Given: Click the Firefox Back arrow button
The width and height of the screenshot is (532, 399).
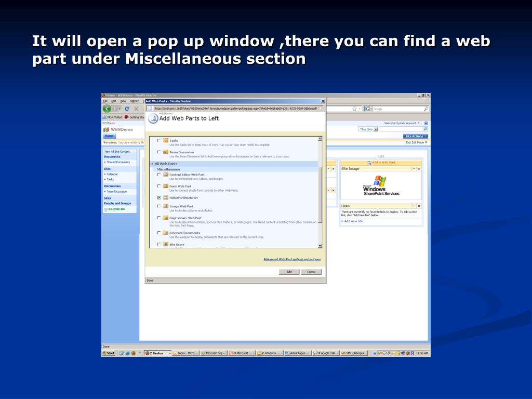Looking at the screenshot, I should click(x=107, y=109).
